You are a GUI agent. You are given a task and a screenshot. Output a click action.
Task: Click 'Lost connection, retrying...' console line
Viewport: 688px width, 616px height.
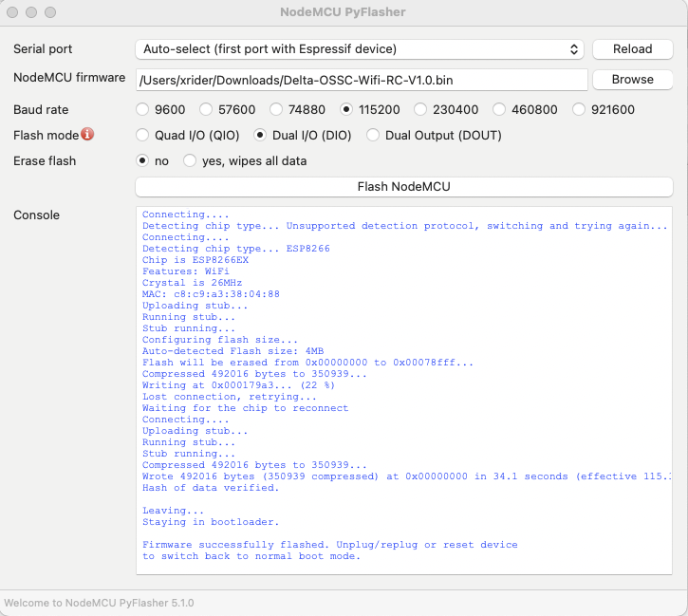click(229, 397)
